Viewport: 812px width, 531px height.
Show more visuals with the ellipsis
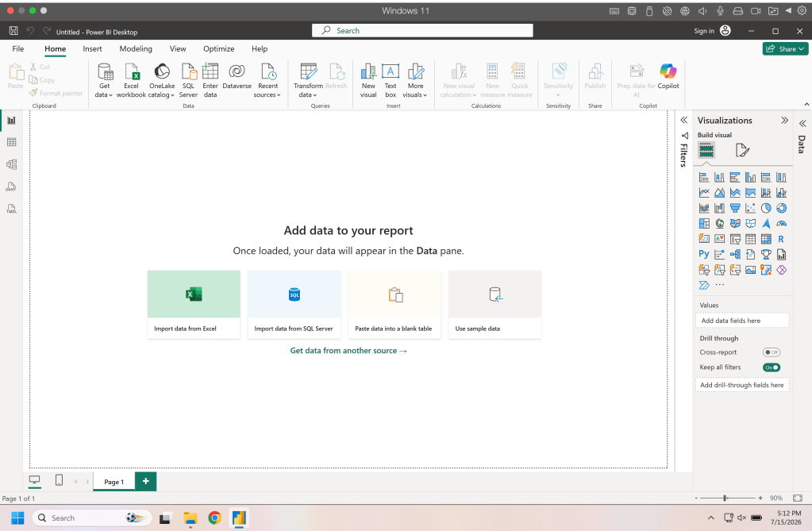pyautogui.click(x=719, y=285)
